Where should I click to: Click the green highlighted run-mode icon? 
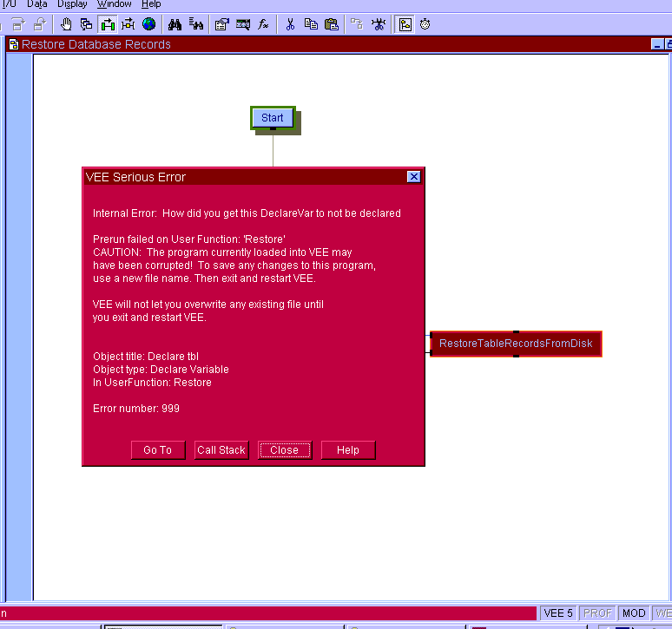click(108, 24)
